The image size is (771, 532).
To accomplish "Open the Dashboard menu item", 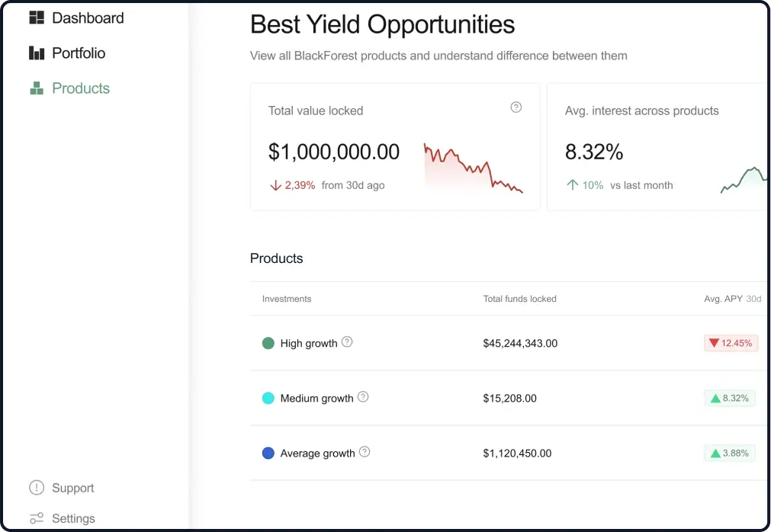I will pos(88,18).
